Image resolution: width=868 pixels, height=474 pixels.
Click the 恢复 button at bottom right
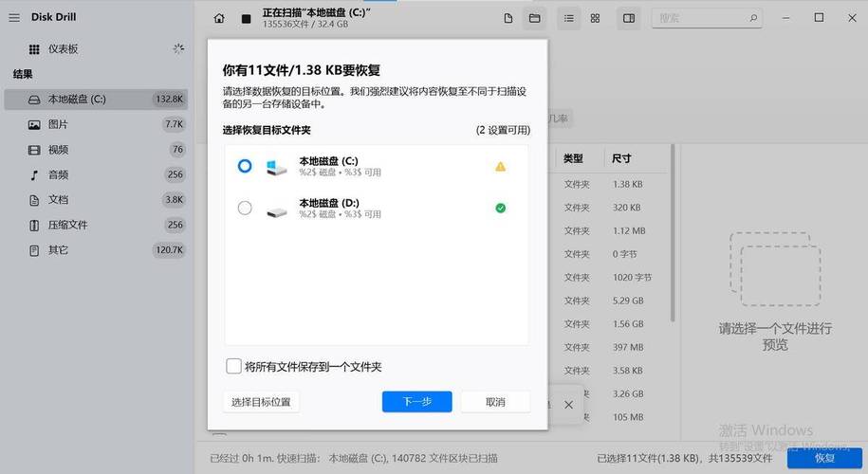point(824,458)
